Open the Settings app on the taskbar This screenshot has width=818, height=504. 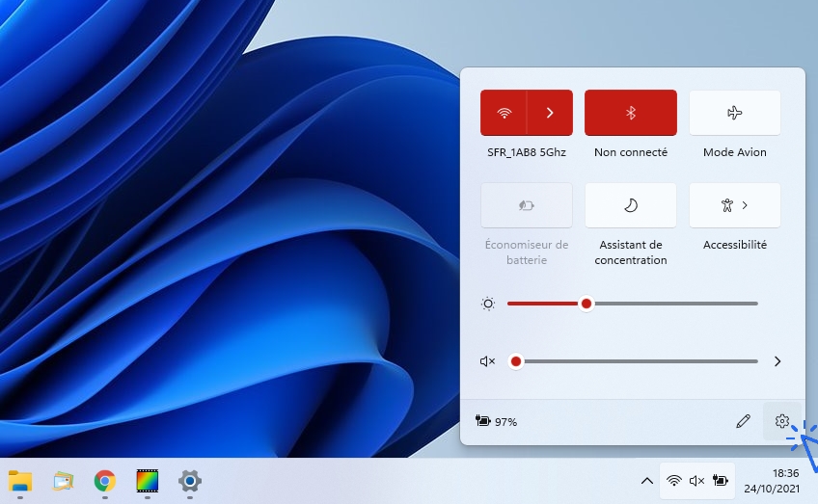pyautogui.click(x=190, y=480)
